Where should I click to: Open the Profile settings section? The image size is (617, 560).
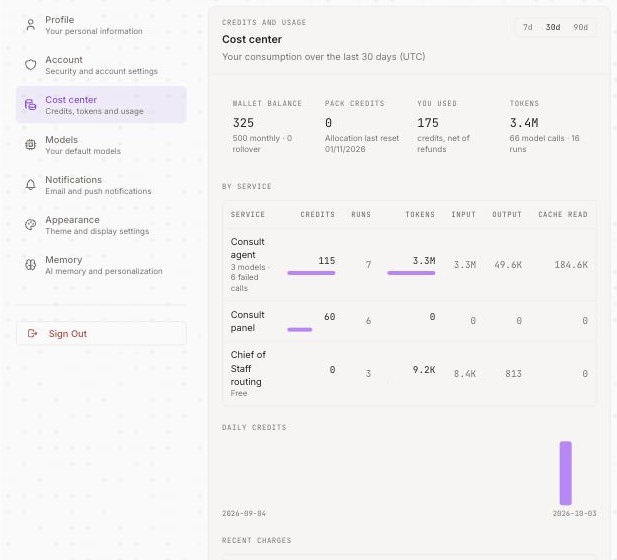click(x=101, y=25)
